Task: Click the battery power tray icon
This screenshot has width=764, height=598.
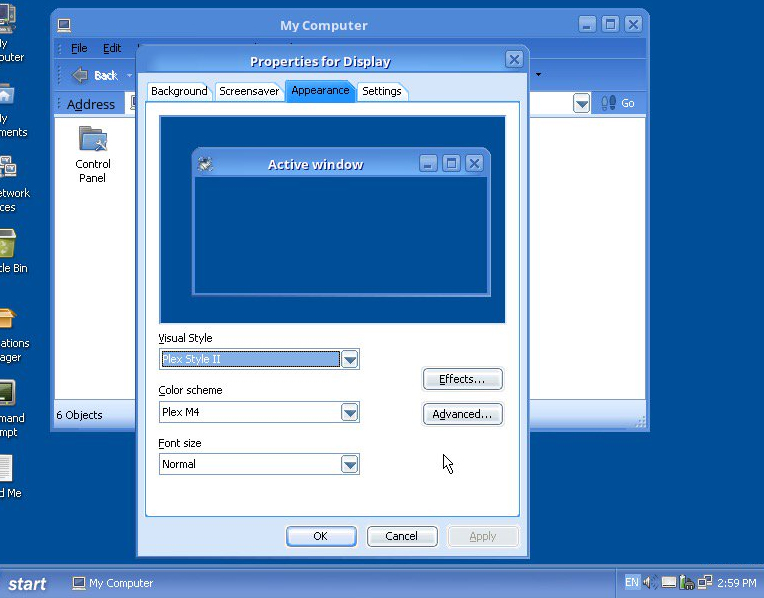Action: pyautogui.click(x=687, y=582)
